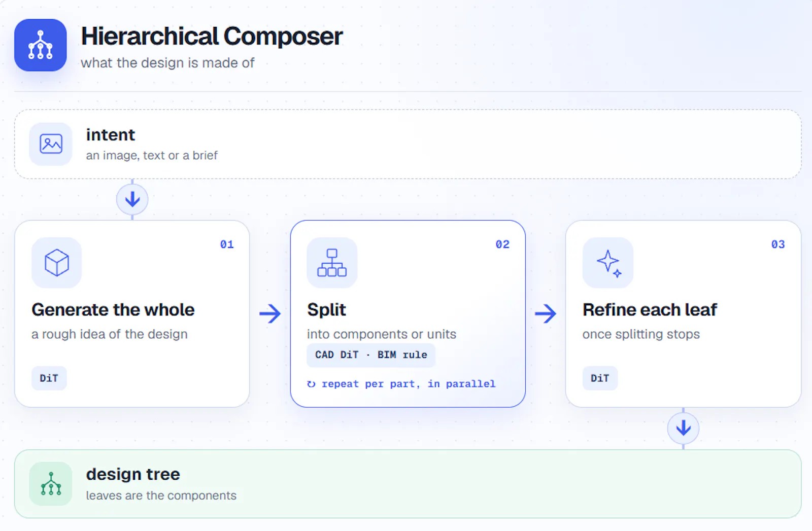The width and height of the screenshot is (812, 531).
Task: Click the cube icon in Generate the whole
Action: (57, 263)
